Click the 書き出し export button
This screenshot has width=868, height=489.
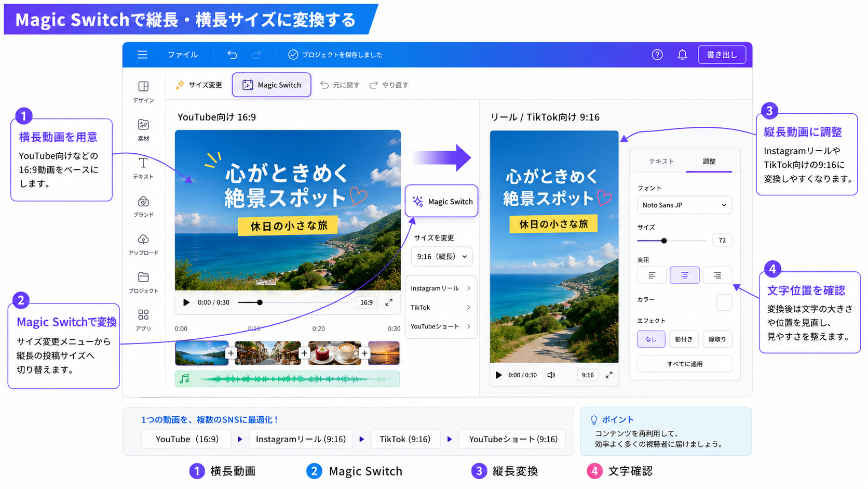click(722, 55)
